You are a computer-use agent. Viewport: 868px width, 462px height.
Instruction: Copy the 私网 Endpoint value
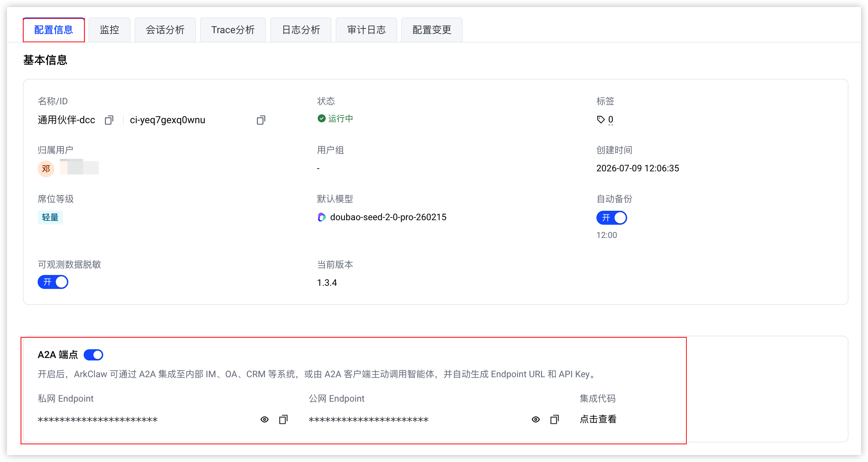tap(283, 419)
